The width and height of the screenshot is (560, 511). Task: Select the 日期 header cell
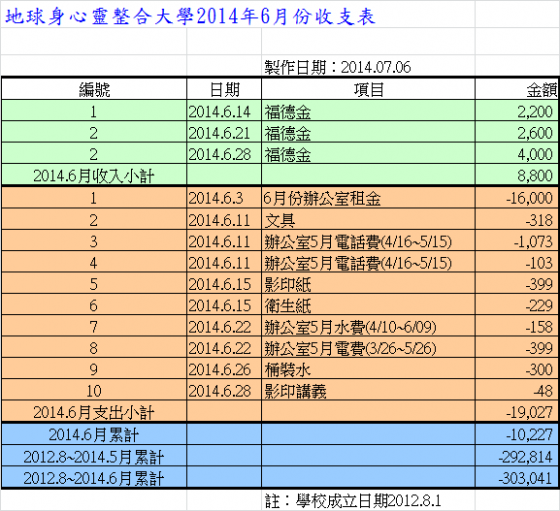(224, 89)
